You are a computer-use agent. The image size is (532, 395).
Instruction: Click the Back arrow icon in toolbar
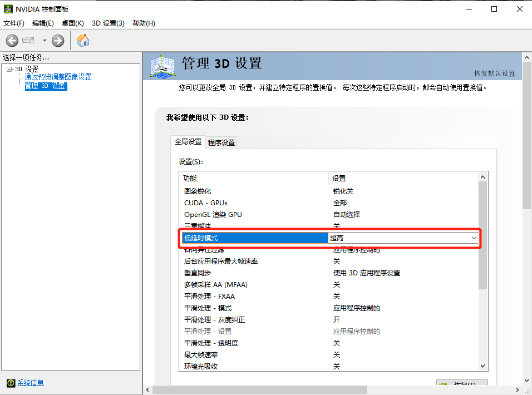[x=12, y=41]
